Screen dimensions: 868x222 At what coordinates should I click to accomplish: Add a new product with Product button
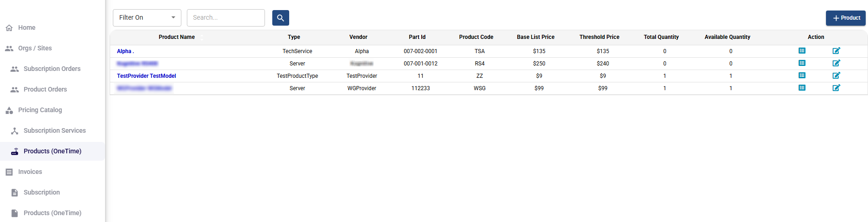click(x=846, y=18)
